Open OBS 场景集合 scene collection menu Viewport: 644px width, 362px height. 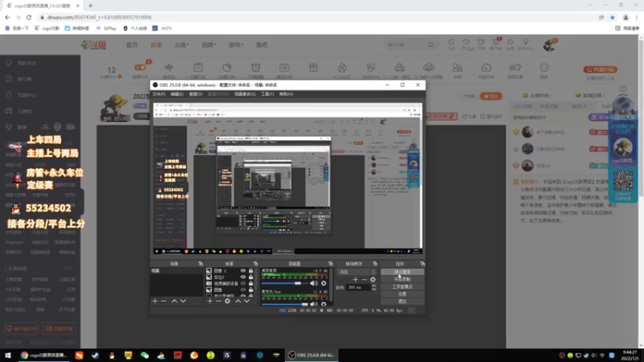coord(245,94)
